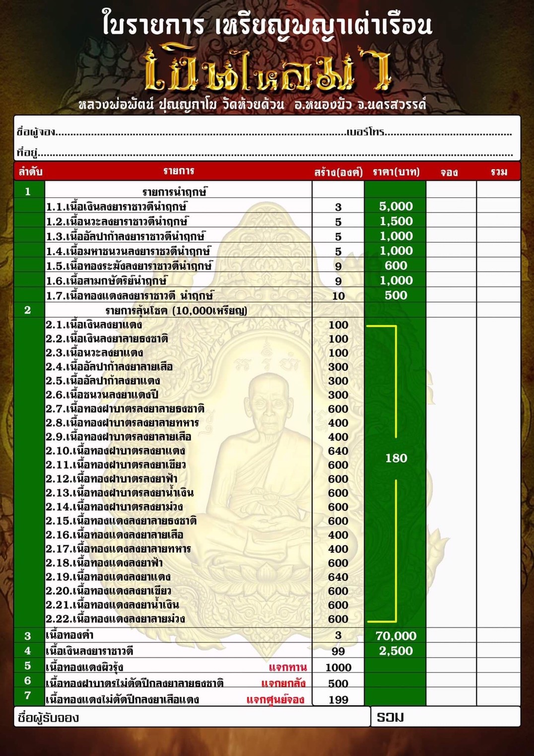This screenshot has height=756, width=534.
Task: Click the 'ชื่อผู้รับจอง' box at bottom
Action: tap(192, 717)
